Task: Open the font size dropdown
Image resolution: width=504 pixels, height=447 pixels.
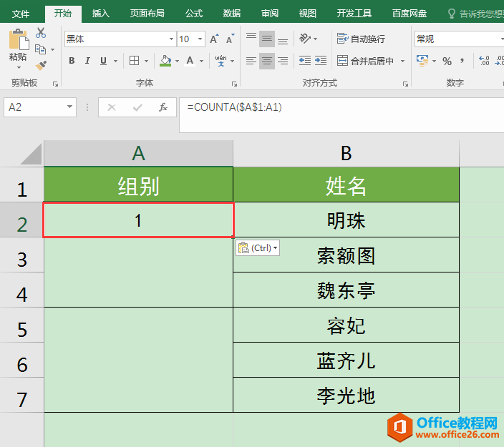Action: pyautogui.click(x=200, y=39)
